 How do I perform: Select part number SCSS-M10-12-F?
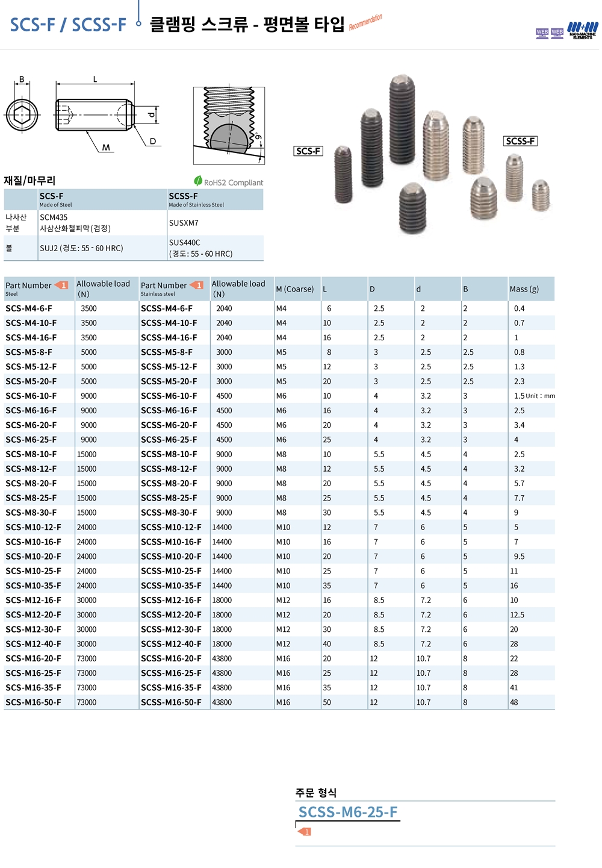(x=172, y=528)
